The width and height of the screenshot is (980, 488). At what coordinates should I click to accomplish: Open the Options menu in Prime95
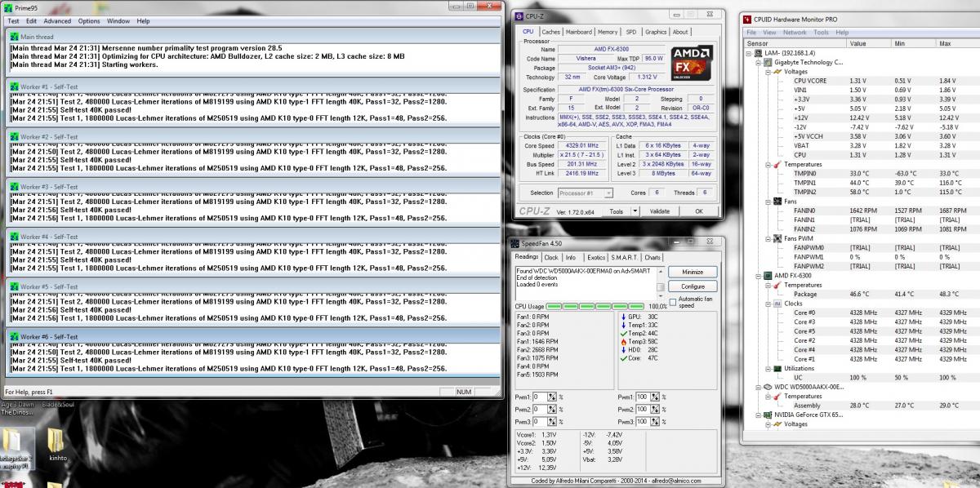(x=89, y=20)
